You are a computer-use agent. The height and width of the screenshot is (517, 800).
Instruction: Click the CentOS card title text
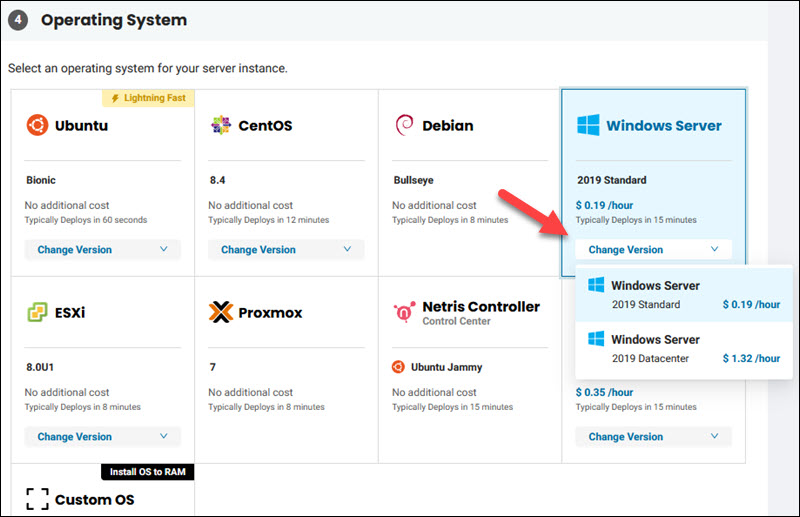tap(265, 126)
